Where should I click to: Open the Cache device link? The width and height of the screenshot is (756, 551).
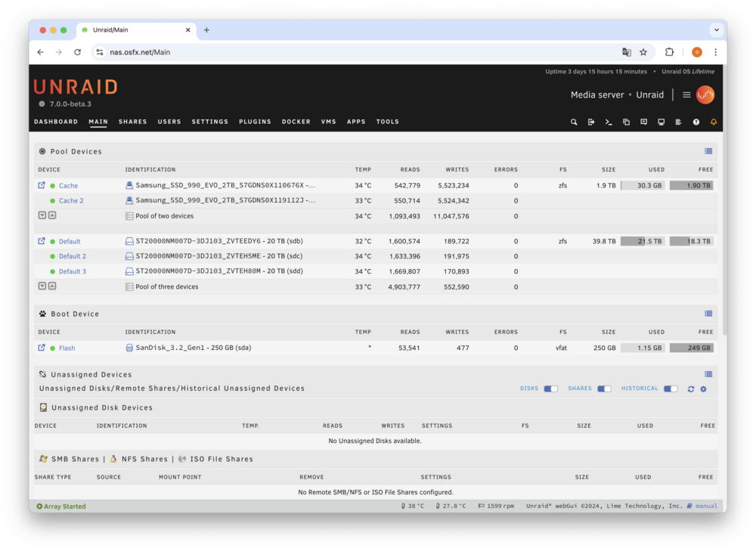tap(68, 186)
